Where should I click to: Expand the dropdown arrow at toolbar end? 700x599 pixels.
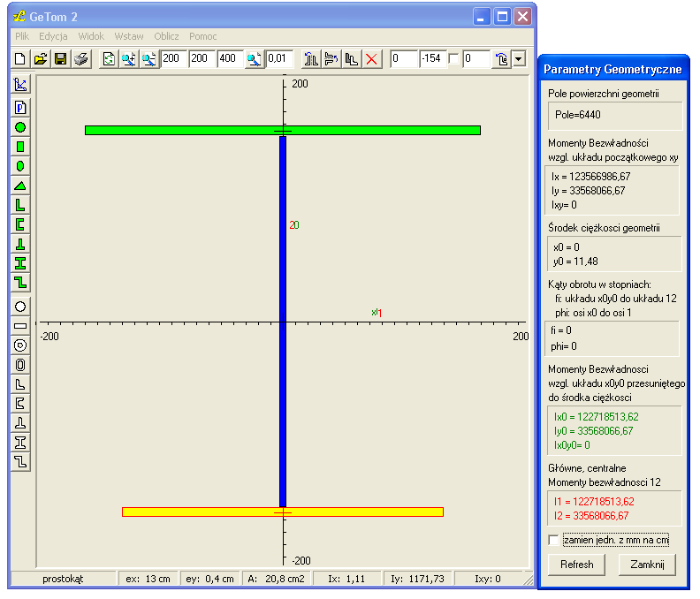tap(519, 59)
